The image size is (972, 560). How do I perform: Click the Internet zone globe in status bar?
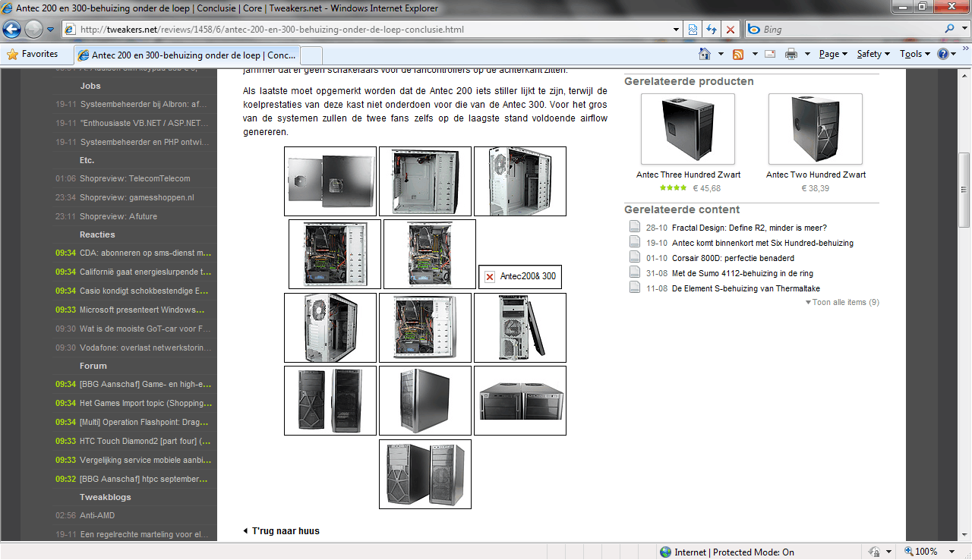(x=665, y=552)
